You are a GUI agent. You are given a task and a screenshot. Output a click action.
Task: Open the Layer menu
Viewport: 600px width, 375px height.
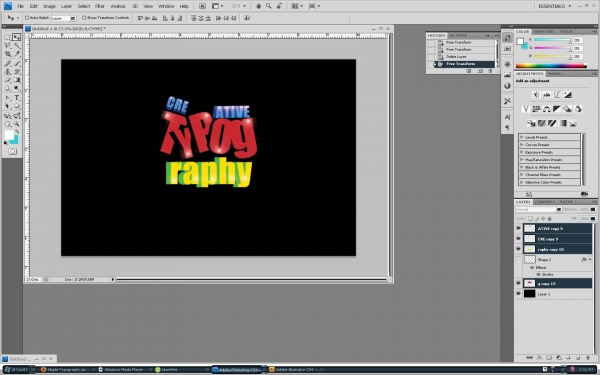(x=67, y=6)
